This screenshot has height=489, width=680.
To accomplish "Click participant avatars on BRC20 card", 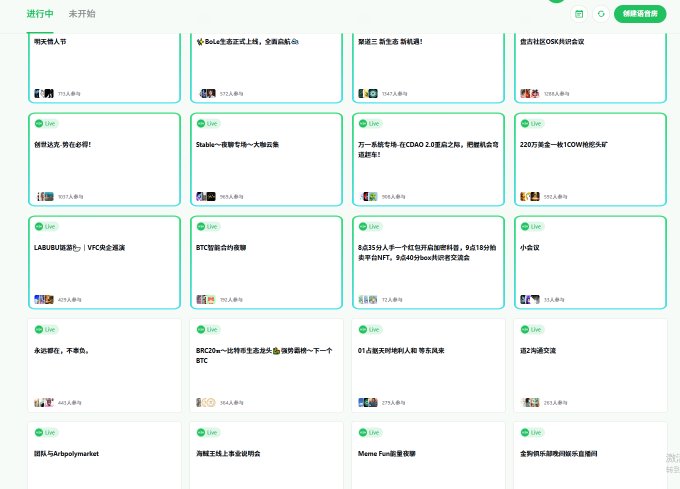I will tap(206, 403).
